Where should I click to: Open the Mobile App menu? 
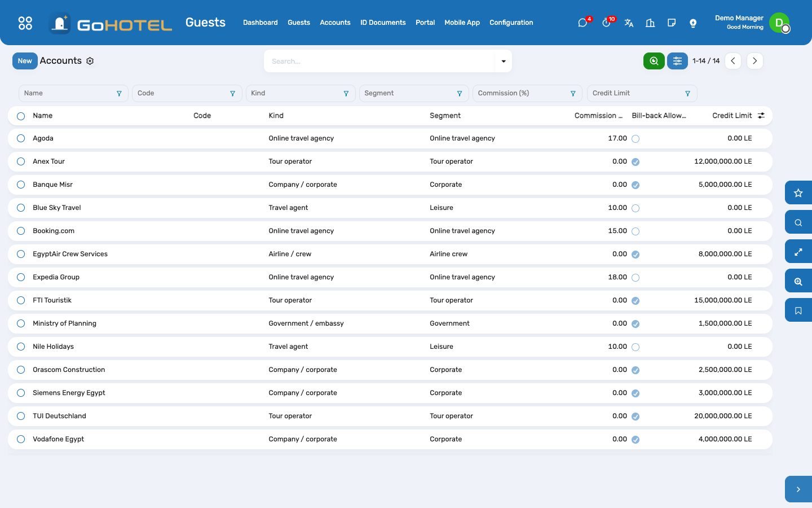tap(462, 23)
